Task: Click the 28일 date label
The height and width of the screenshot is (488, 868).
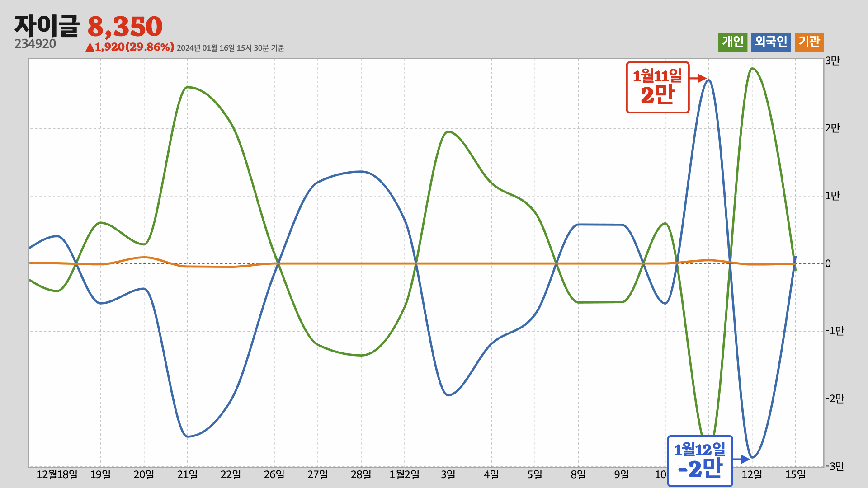Action: [x=361, y=474]
